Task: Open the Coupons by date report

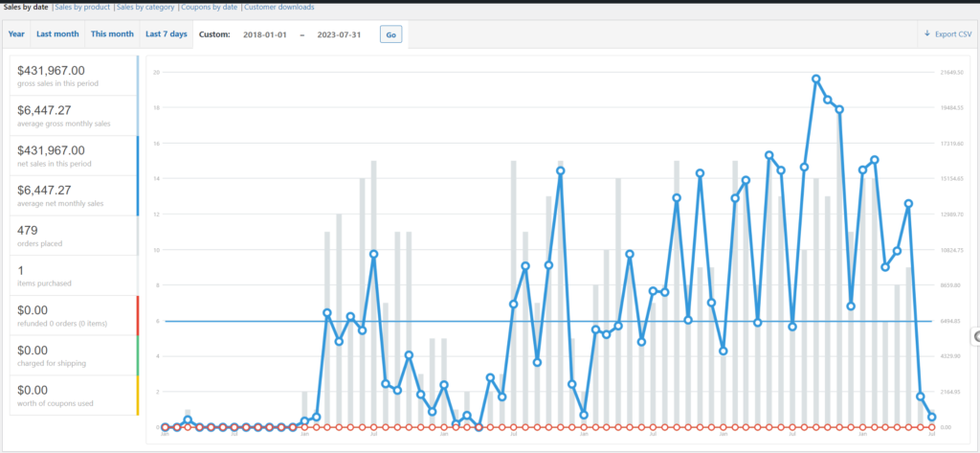Action: pyautogui.click(x=210, y=8)
